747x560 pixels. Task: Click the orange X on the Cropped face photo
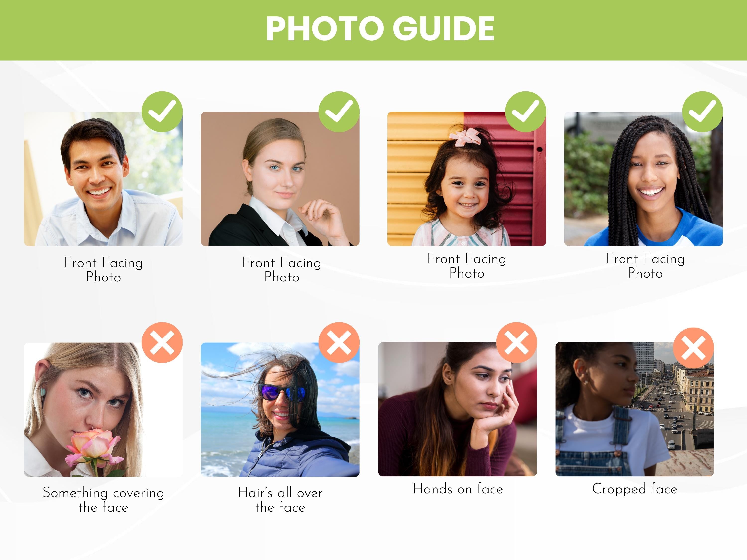[693, 348]
